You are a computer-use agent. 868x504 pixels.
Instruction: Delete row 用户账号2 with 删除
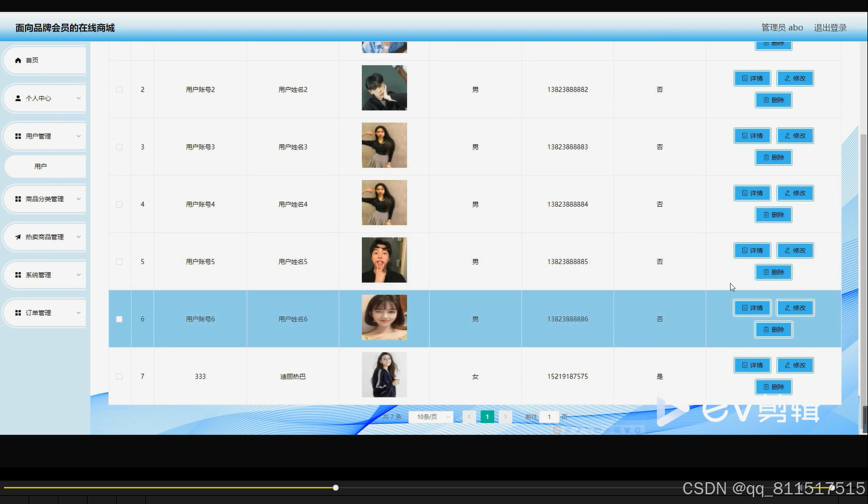coord(774,100)
